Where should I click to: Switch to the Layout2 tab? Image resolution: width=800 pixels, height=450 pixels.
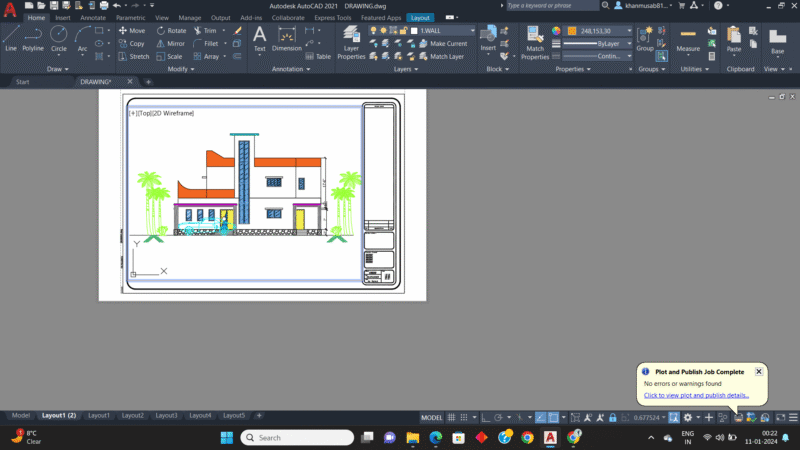(x=133, y=416)
